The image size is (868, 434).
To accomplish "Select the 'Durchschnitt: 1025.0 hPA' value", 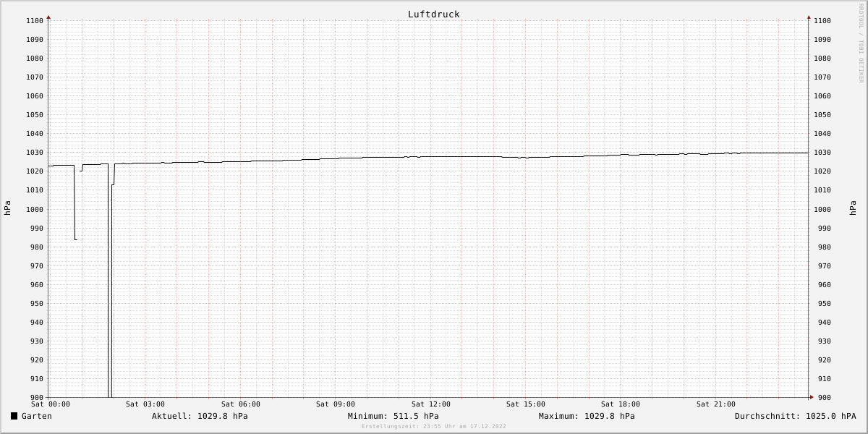I will coord(796,416).
